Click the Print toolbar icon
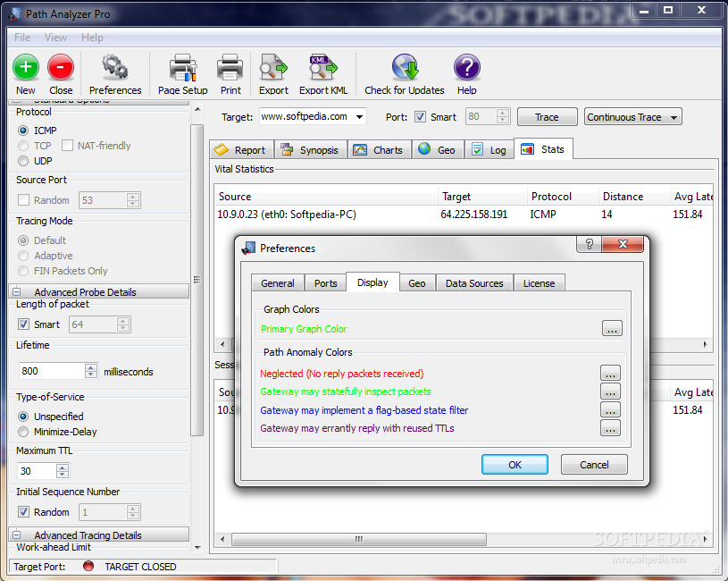Viewport: 728px width, 581px height. coord(230,67)
